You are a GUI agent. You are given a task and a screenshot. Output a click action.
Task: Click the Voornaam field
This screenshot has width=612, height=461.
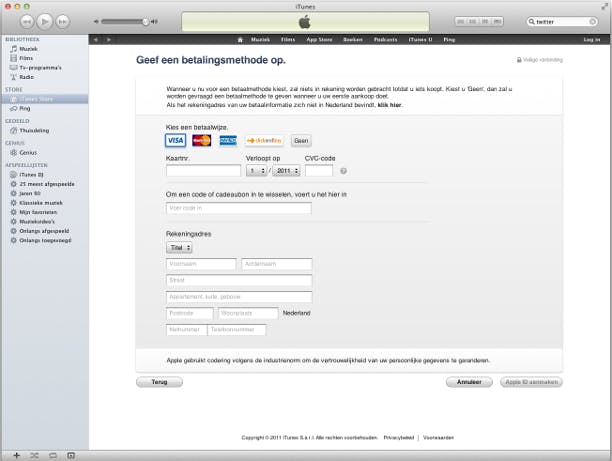tap(201, 264)
